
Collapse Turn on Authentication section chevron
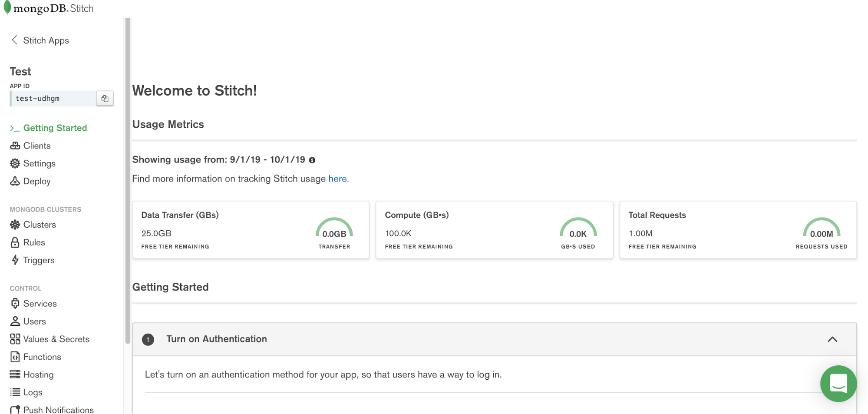click(832, 339)
